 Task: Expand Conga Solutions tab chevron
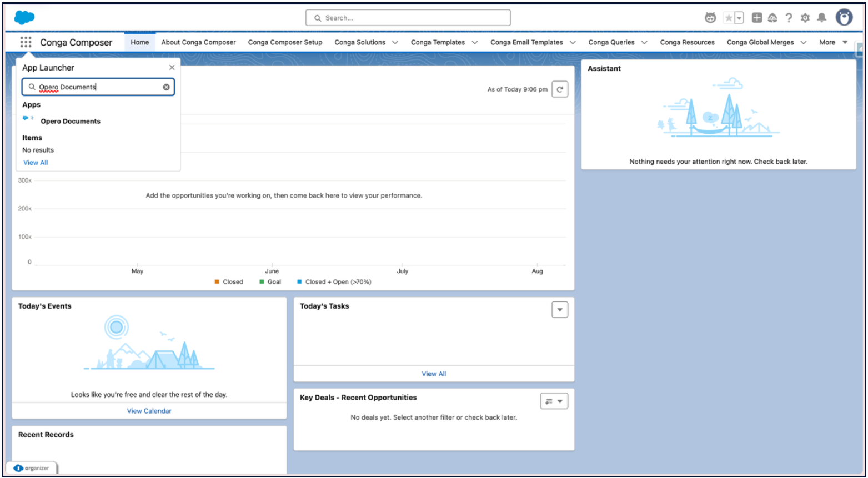(x=395, y=42)
